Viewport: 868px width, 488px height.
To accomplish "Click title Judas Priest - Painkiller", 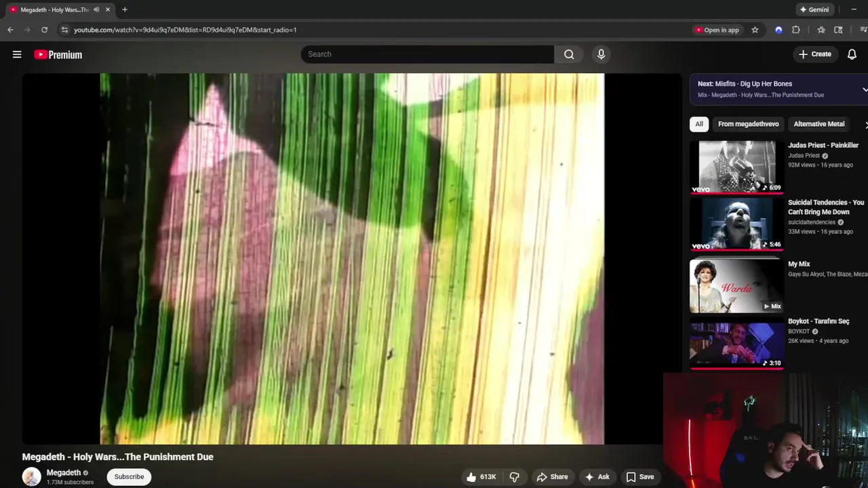I will click(823, 145).
